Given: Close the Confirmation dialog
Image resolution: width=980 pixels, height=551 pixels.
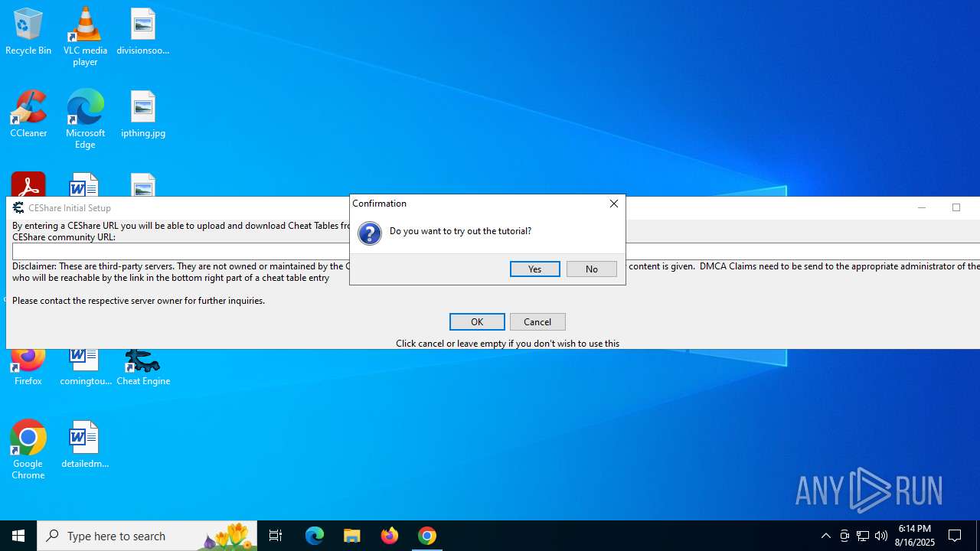Looking at the screenshot, I should tap(613, 204).
